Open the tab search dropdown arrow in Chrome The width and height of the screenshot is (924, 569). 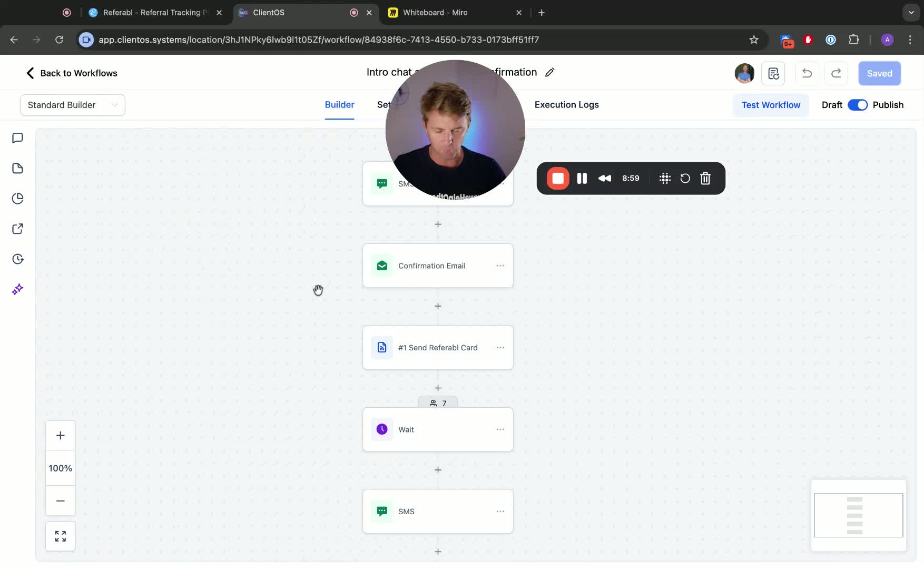[x=911, y=13]
